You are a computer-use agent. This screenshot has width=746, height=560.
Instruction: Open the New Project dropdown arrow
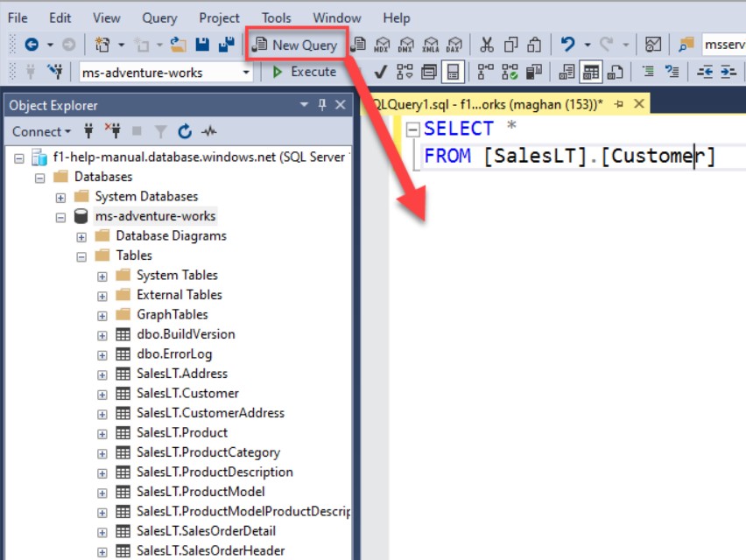(x=122, y=45)
